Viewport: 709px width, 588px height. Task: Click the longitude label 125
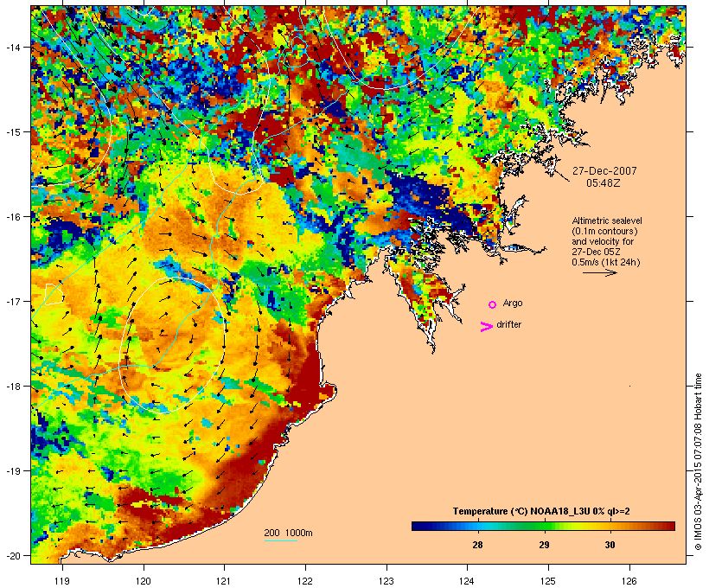(x=548, y=581)
